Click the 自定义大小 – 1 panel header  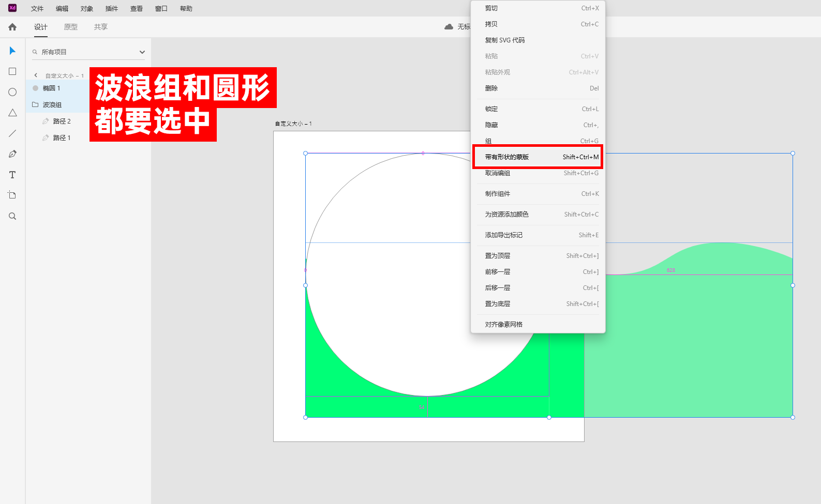click(64, 75)
